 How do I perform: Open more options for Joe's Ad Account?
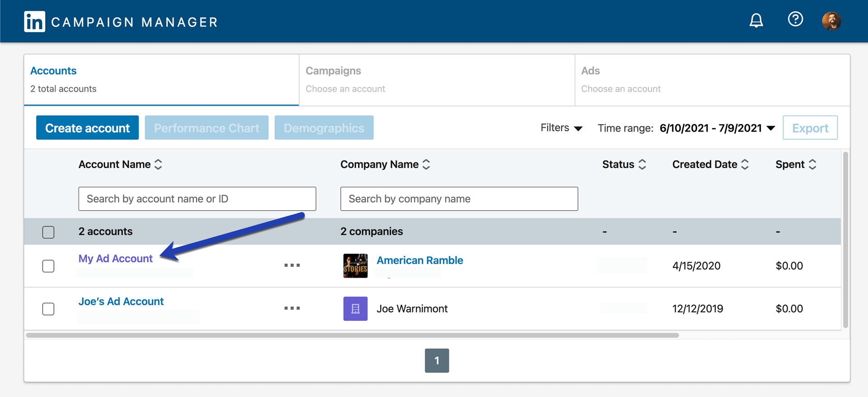(x=292, y=308)
